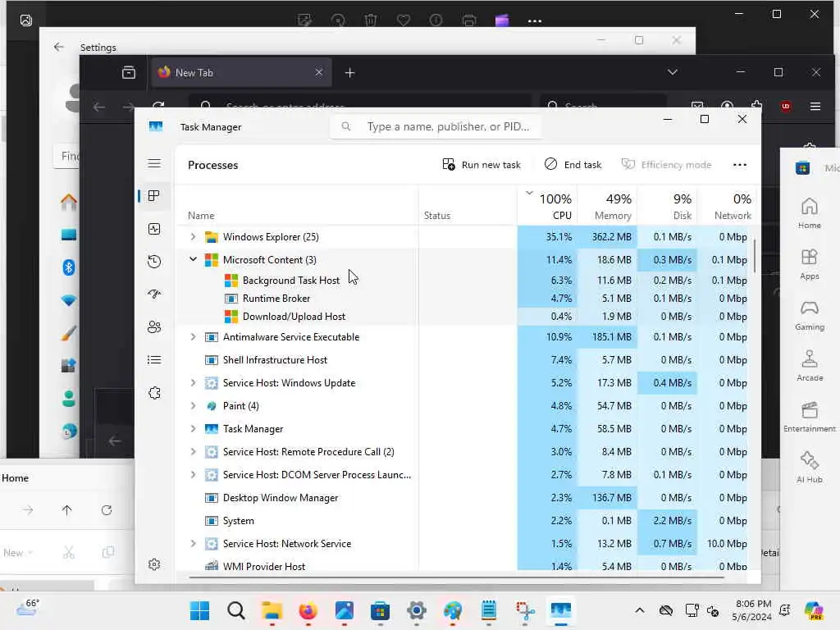Open Firefox list all tabs dropdown
This screenshot has width=840, height=630.
click(x=673, y=72)
